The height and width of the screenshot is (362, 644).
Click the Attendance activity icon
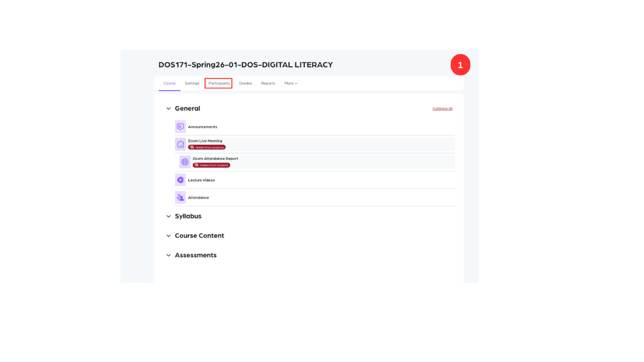(180, 197)
